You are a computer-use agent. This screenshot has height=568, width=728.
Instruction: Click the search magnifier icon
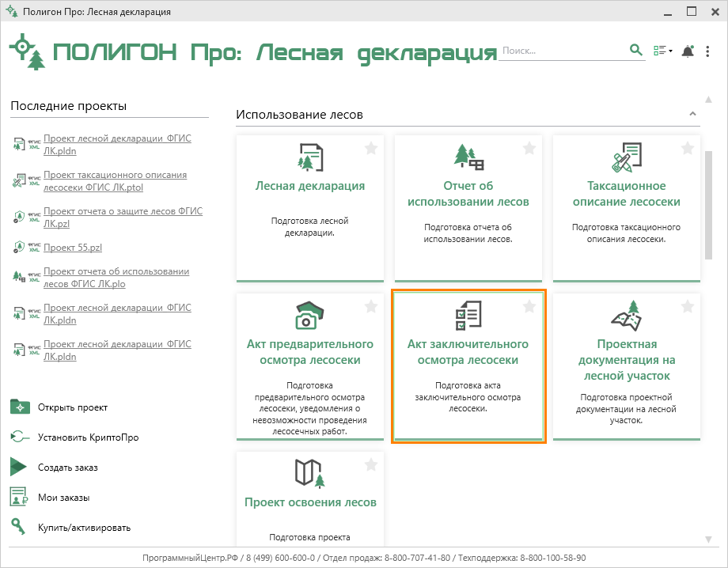[635, 50]
